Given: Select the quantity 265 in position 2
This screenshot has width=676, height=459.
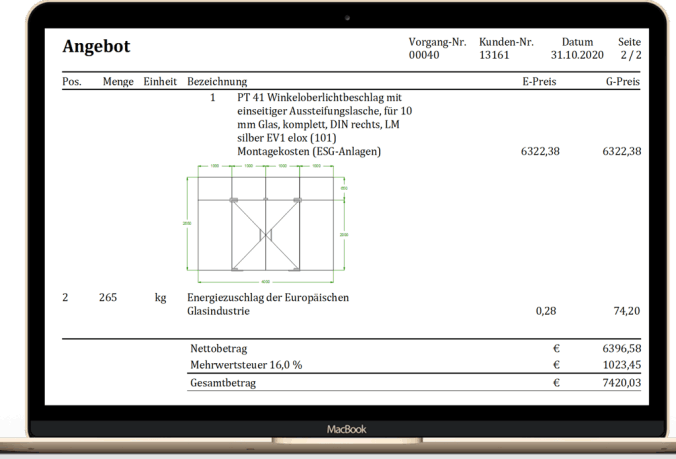Looking at the screenshot, I should [x=109, y=298].
